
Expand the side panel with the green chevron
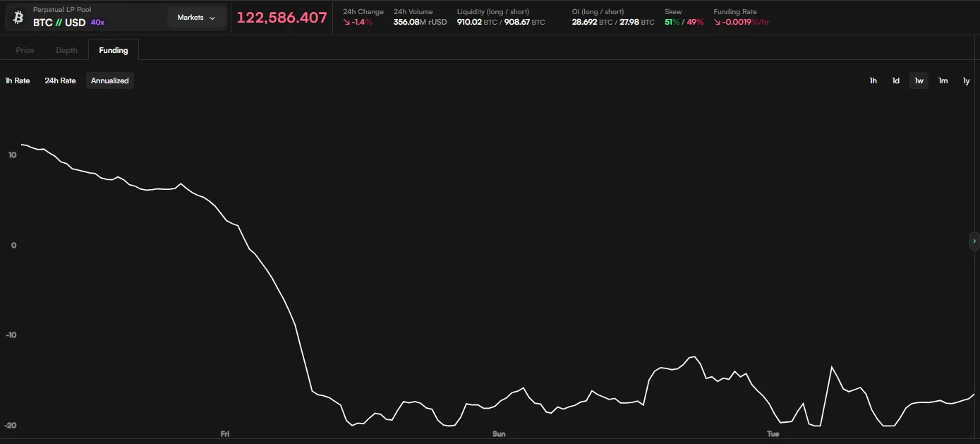(x=974, y=241)
